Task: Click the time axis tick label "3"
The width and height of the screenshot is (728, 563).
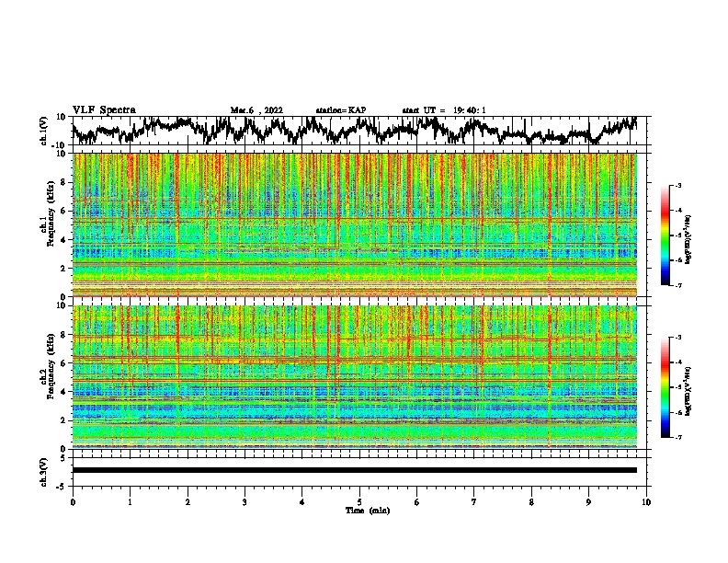Action: (245, 502)
